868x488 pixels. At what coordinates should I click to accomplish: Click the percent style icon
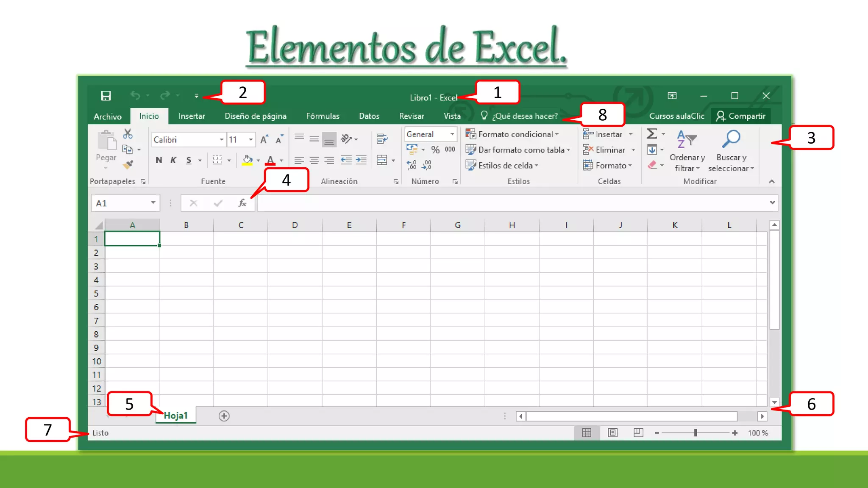[x=435, y=150]
